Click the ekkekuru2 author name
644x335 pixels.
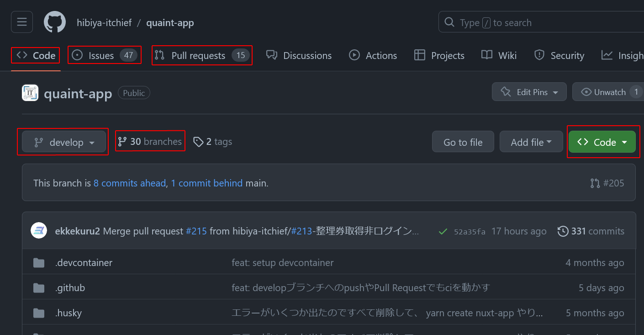77,231
